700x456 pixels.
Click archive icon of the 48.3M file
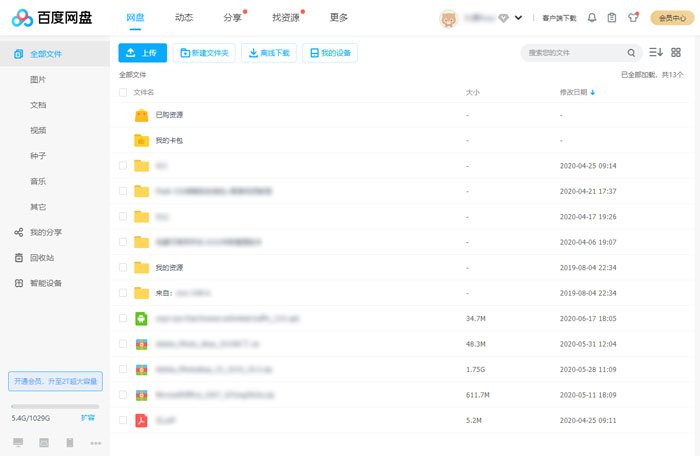[142, 344]
